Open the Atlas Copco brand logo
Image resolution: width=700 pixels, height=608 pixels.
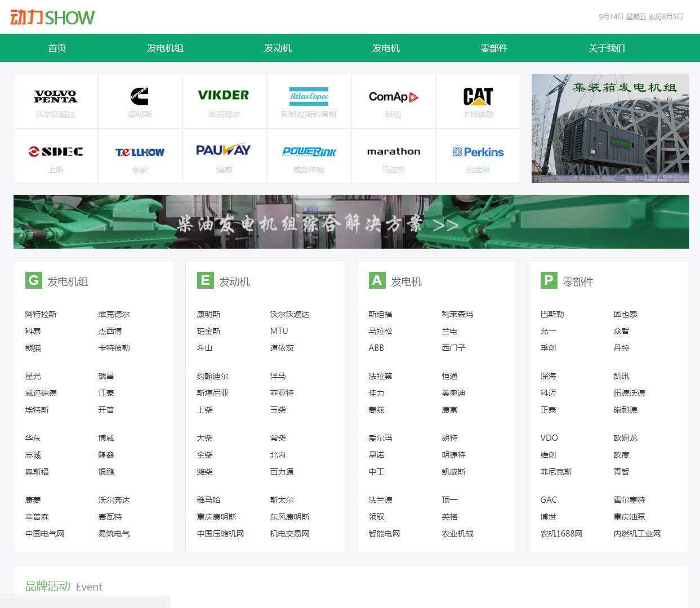pyautogui.click(x=309, y=96)
